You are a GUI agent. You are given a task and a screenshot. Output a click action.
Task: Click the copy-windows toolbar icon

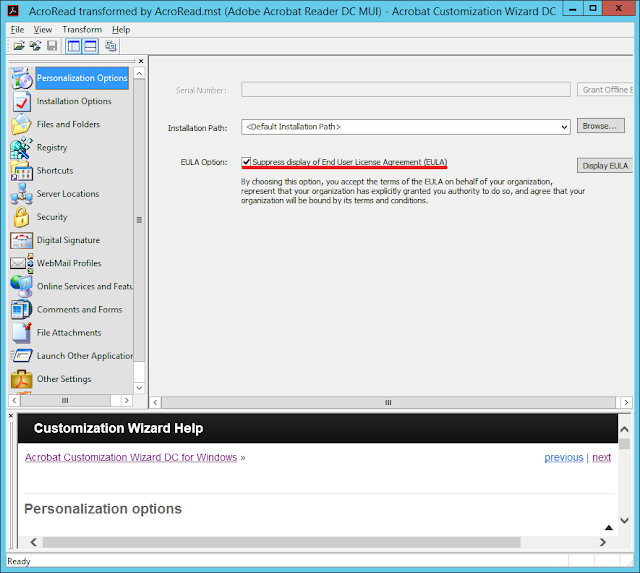[111, 46]
